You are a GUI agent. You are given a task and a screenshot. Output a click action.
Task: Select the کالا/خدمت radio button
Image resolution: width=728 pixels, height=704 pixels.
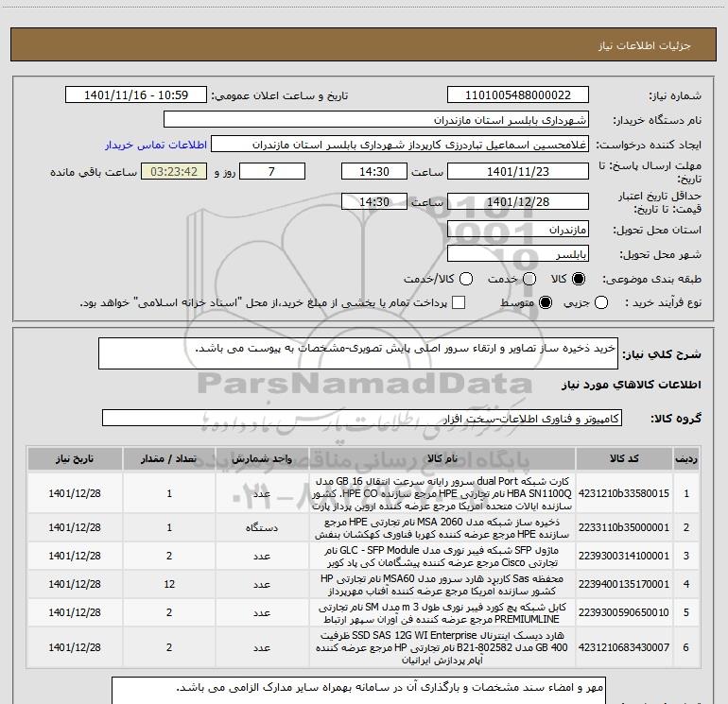[x=466, y=279]
